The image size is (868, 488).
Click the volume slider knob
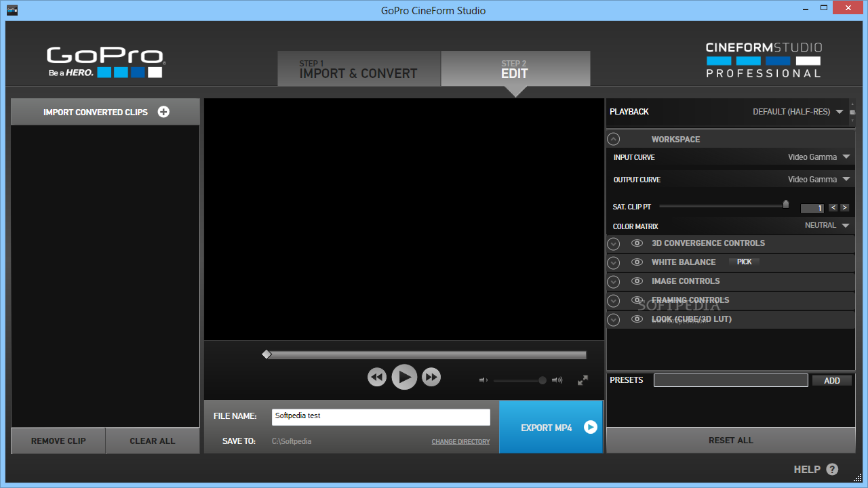coord(542,380)
